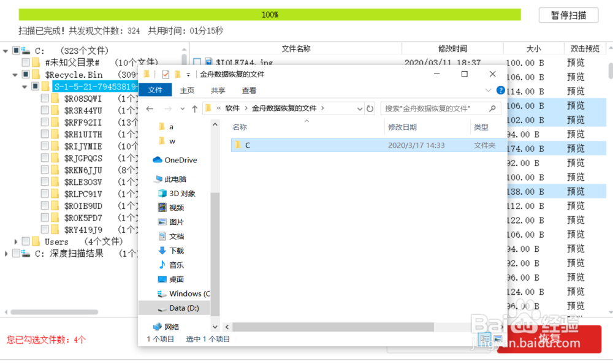This screenshot has height=364, width=613.
Task: Expand the C: 深度扫描结果 tree node
Action: (x=6, y=253)
